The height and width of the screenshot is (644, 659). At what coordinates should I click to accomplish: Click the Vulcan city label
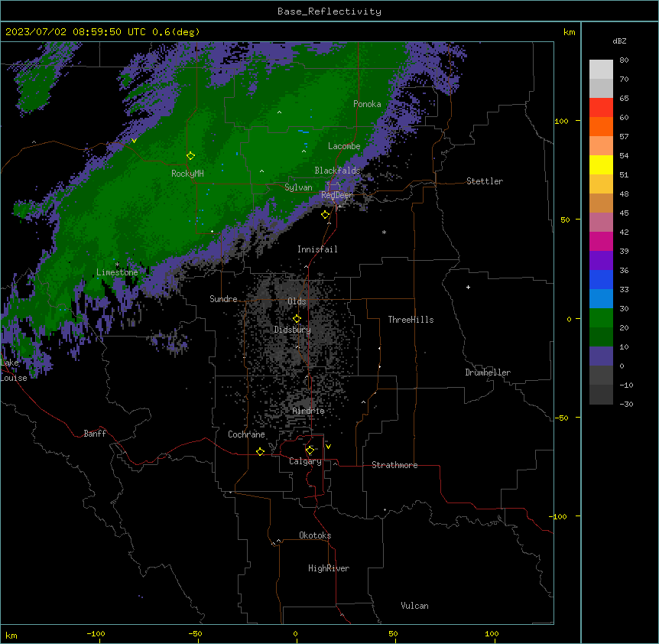tap(414, 606)
